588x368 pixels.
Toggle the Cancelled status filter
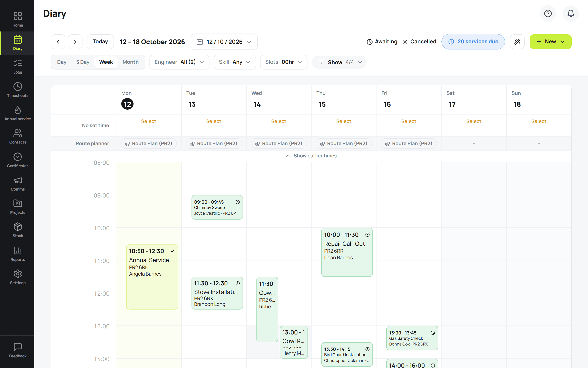(419, 42)
